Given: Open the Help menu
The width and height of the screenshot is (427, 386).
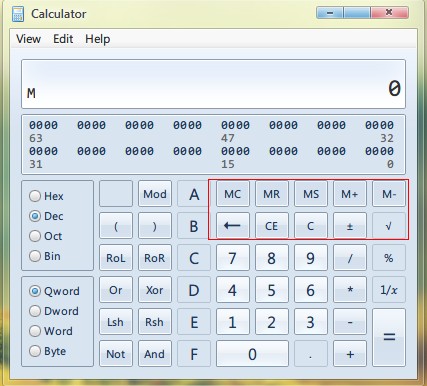Looking at the screenshot, I should [97, 39].
